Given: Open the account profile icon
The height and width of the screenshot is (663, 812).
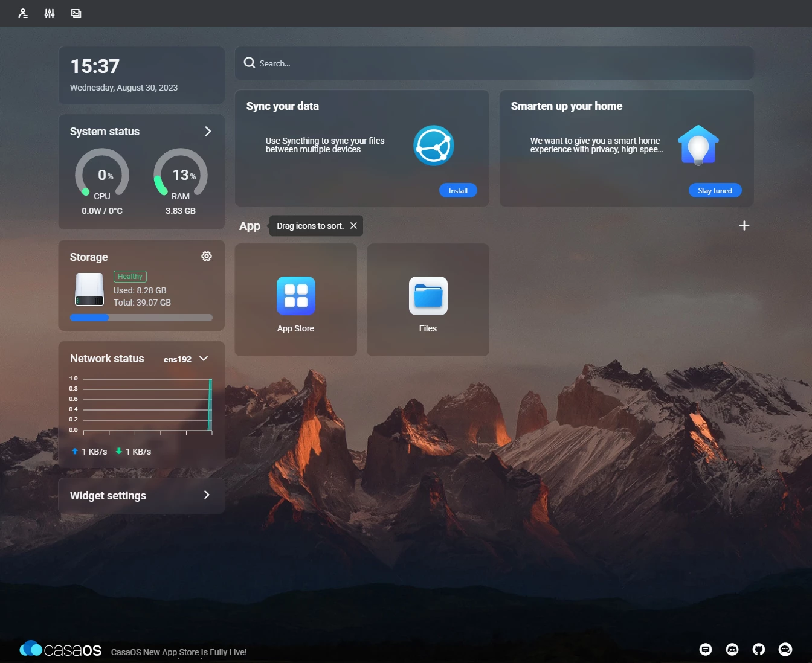Looking at the screenshot, I should [x=23, y=13].
